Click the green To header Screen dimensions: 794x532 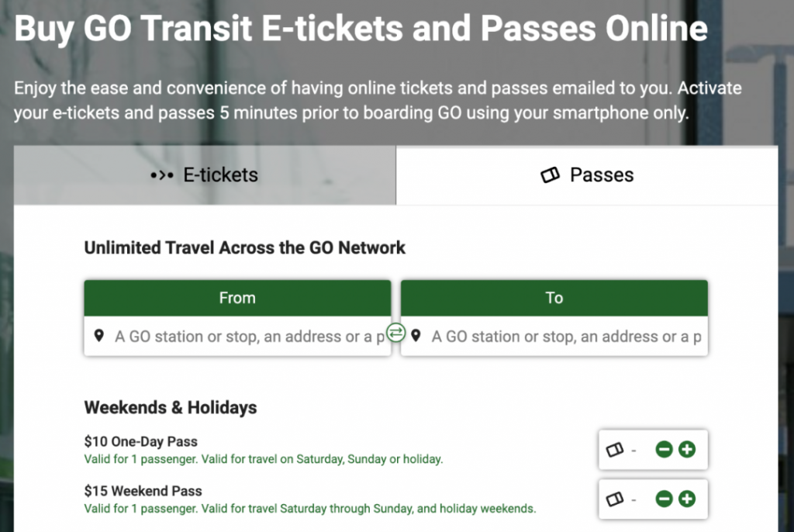[554, 298]
